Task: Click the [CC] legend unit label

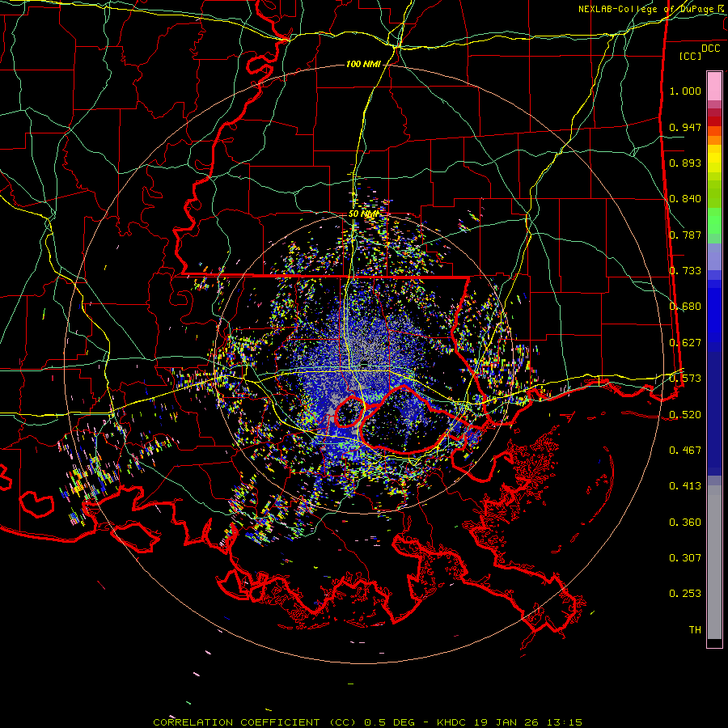Action: [690, 56]
